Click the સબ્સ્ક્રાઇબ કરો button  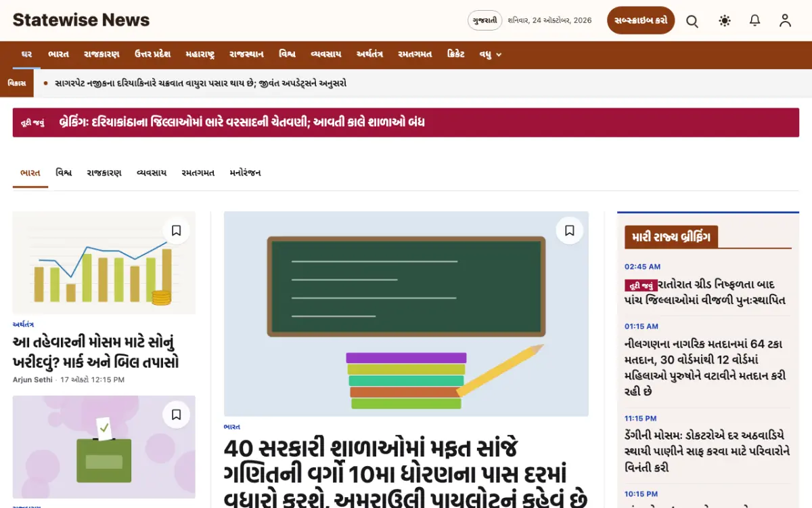click(641, 20)
